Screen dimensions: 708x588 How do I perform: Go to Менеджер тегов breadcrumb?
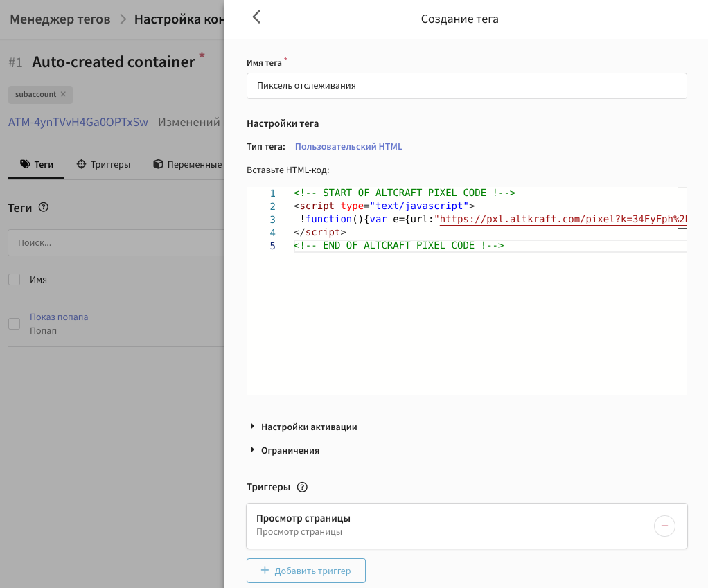point(60,19)
